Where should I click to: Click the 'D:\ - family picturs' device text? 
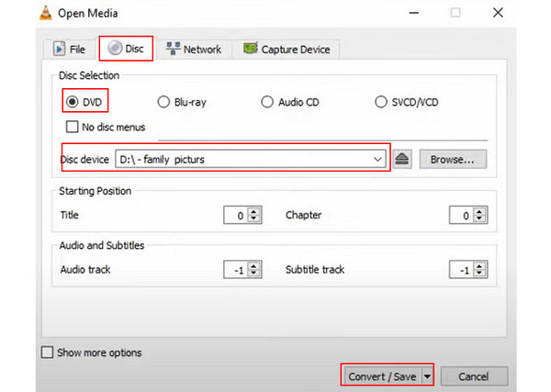tap(162, 160)
